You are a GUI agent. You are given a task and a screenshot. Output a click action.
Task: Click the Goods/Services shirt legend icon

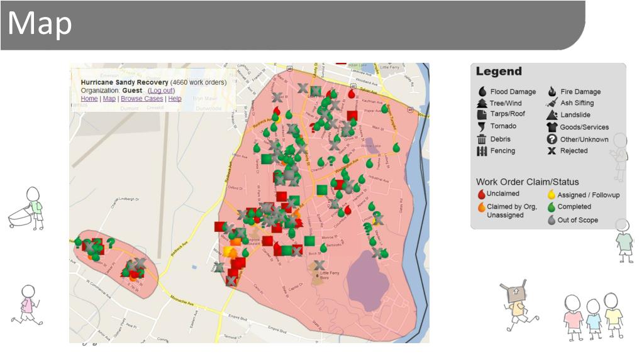coord(552,127)
